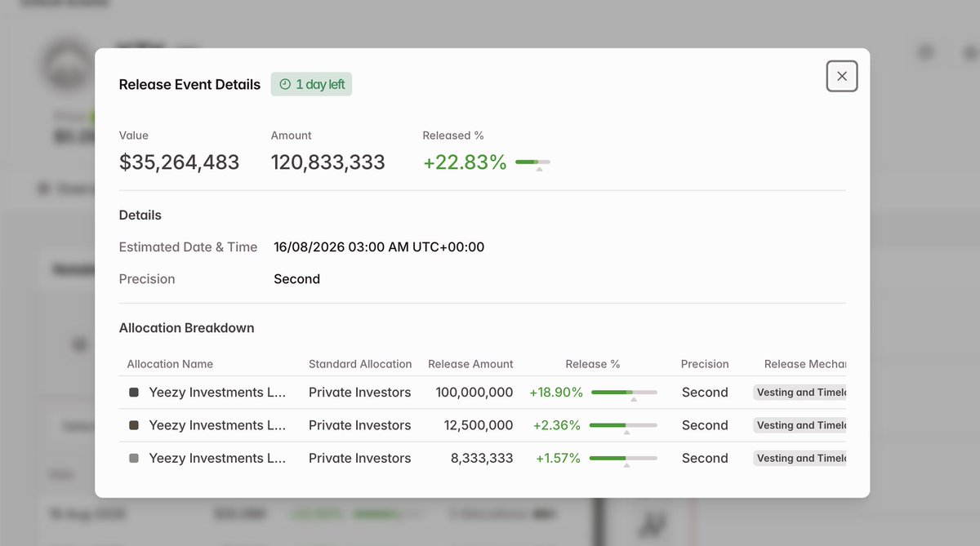Click 'Second' precision in the 100,000,000 row
The height and width of the screenshot is (546, 980).
coord(705,393)
